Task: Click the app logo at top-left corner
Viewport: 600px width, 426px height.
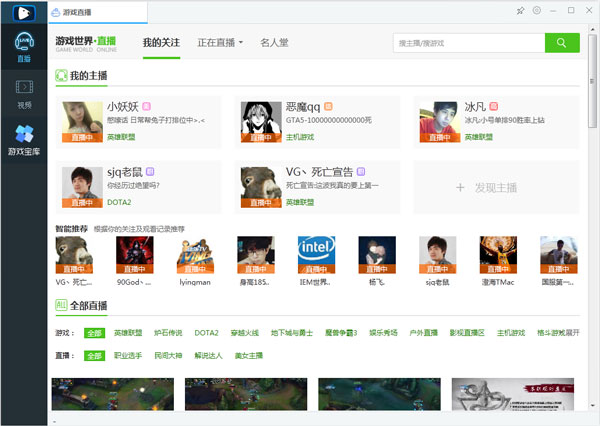Action: (24, 12)
